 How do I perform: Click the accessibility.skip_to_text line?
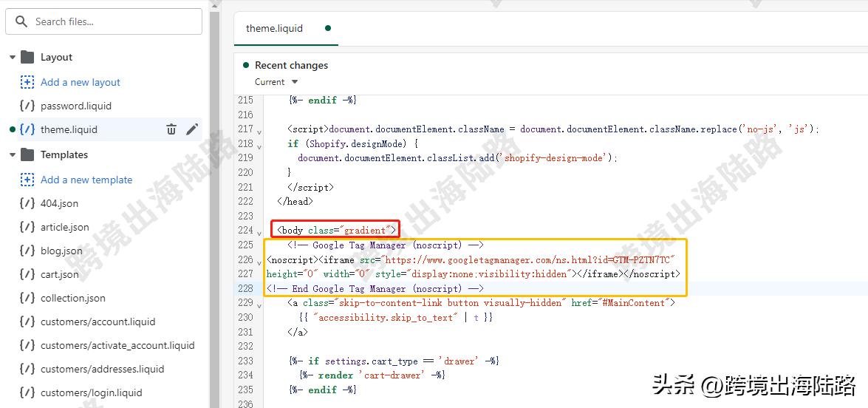[x=395, y=317]
